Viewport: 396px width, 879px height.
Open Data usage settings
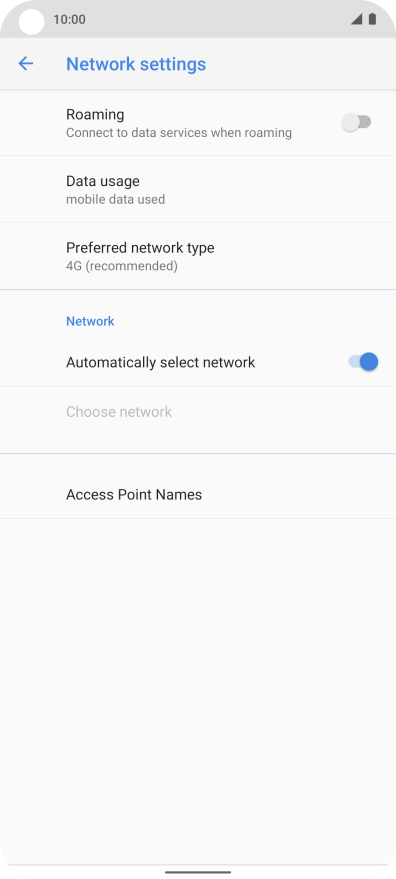(198, 189)
